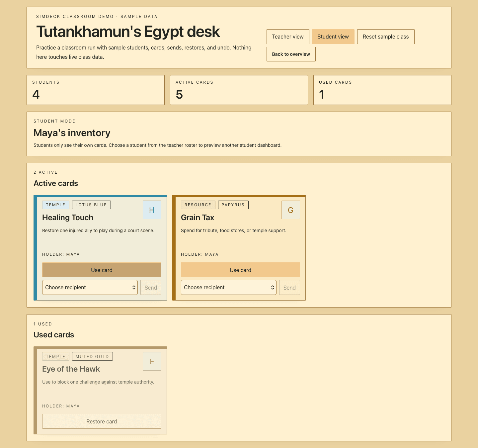Send the Healing Touch card

click(x=151, y=288)
